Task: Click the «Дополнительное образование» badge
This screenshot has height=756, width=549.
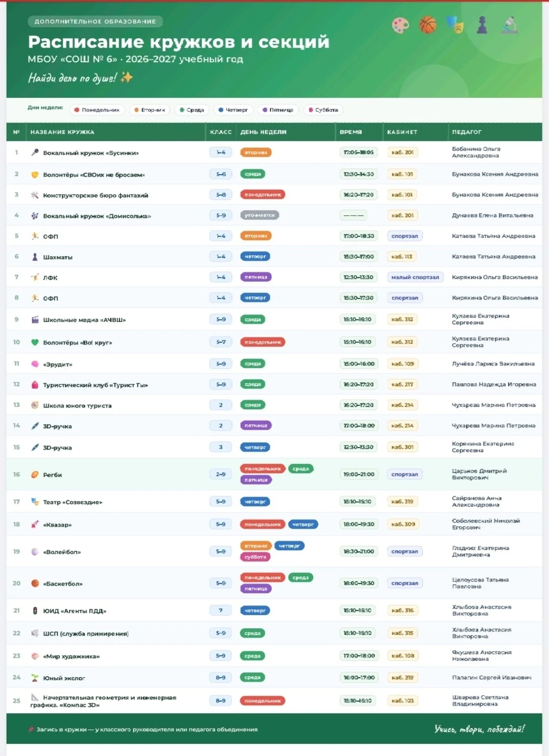Action: coord(95,21)
